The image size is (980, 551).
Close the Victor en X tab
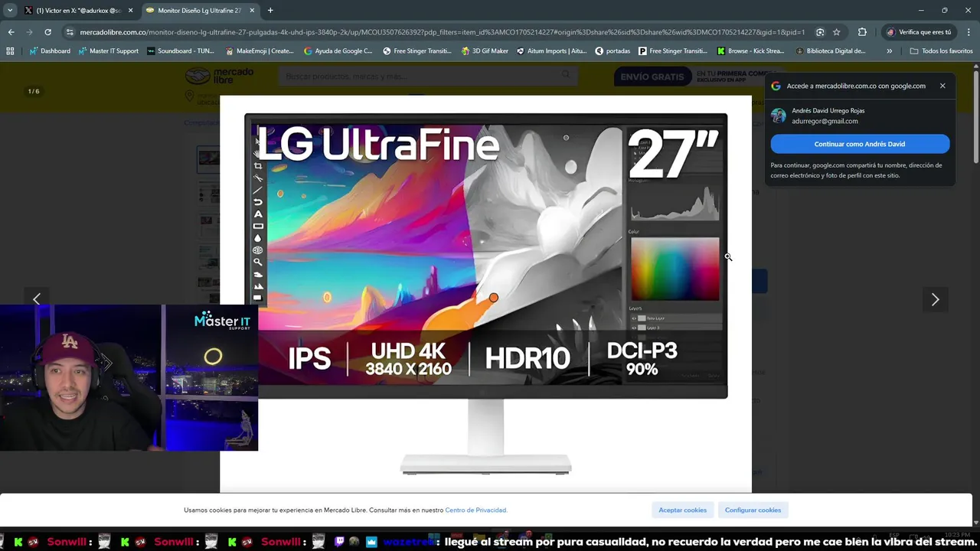130,11
